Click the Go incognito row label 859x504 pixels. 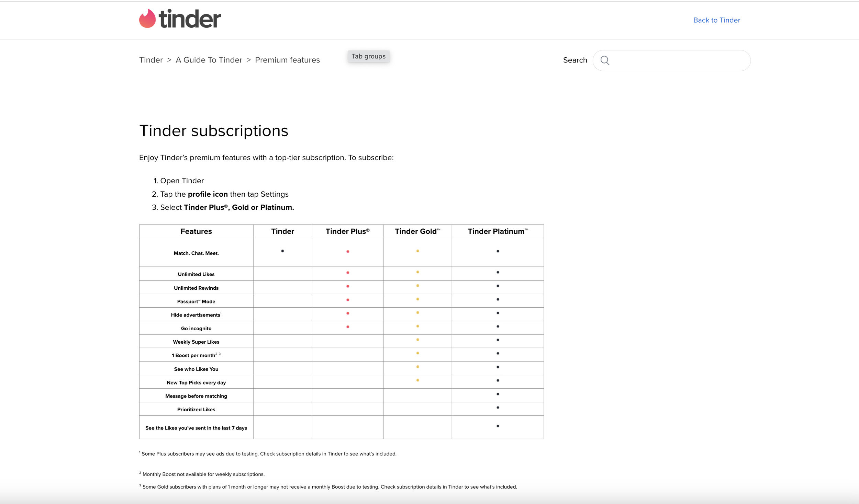(196, 329)
